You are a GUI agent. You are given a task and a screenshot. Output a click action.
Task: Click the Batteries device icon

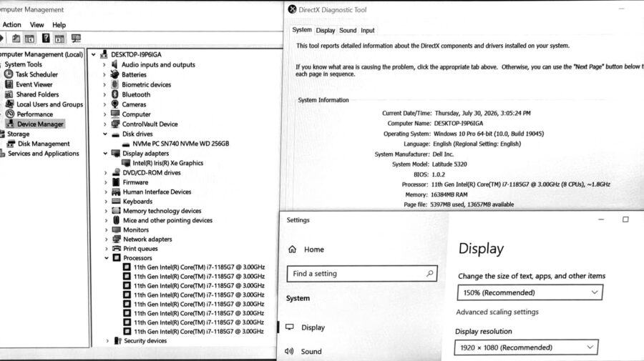pos(114,74)
